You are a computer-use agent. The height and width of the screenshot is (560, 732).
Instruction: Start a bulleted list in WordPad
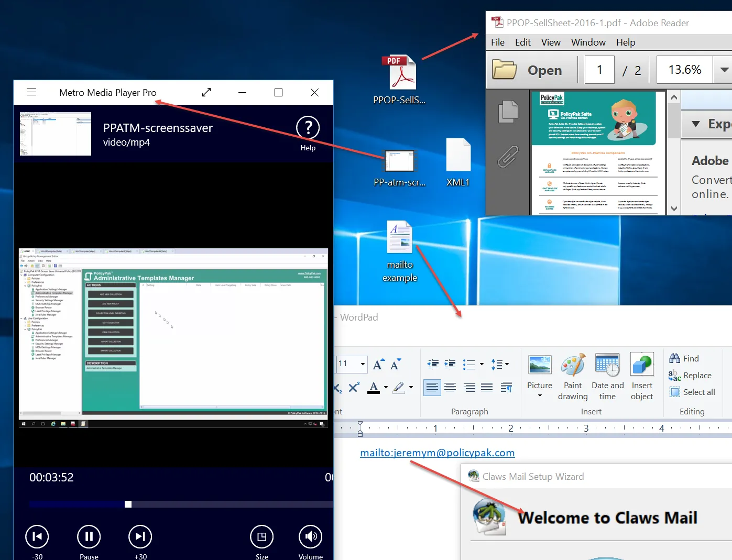coord(469,364)
